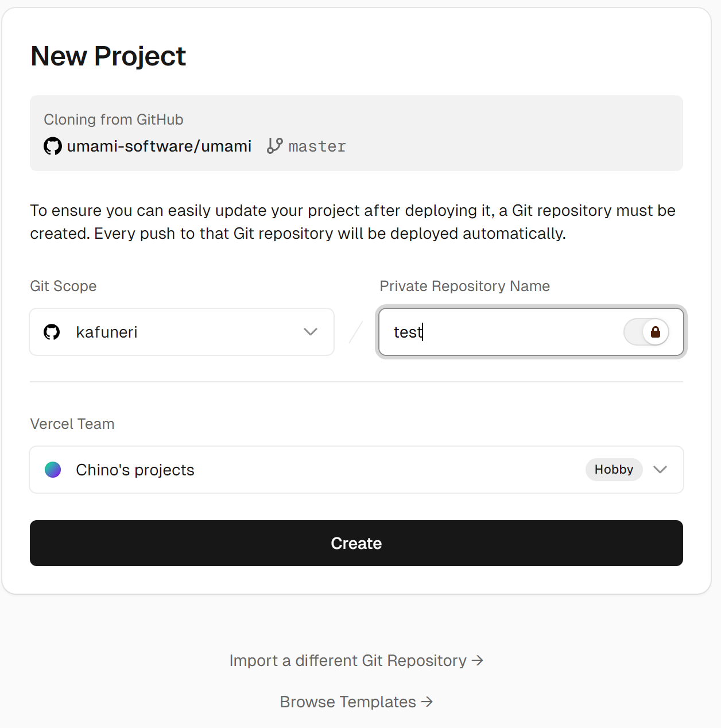Open the Browse Templates link
Viewport: 721px width, 728px height.
356,702
